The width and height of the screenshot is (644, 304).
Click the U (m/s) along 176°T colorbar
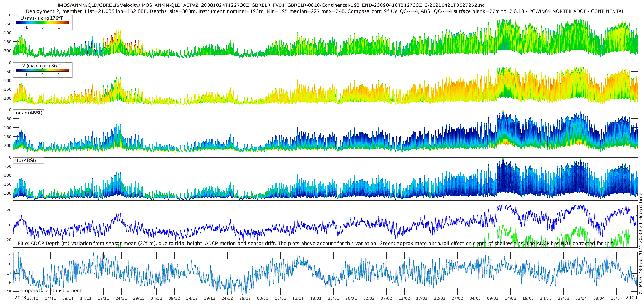point(42,23)
